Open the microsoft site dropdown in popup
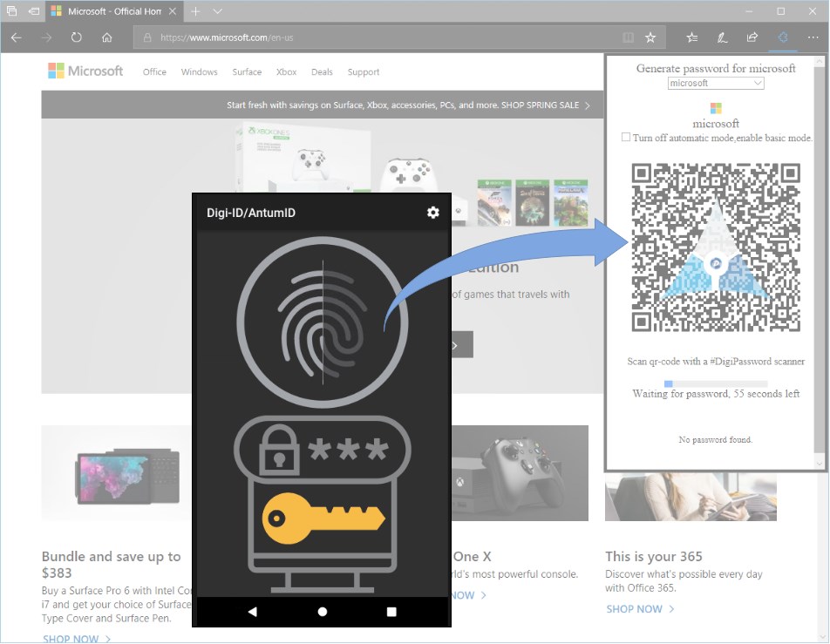The width and height of the screenshot is (830, 644). coord(716,83)
